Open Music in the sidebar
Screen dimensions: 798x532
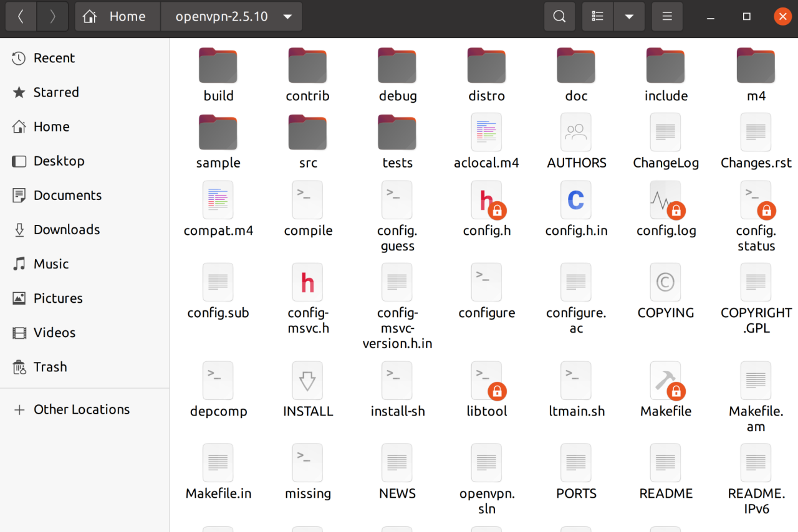tap(85, 264)
